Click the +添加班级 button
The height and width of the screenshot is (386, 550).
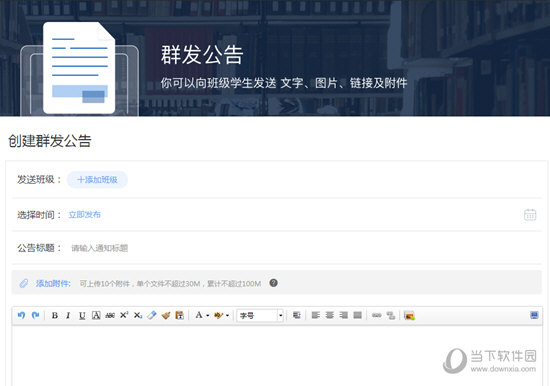click(97, 180)
